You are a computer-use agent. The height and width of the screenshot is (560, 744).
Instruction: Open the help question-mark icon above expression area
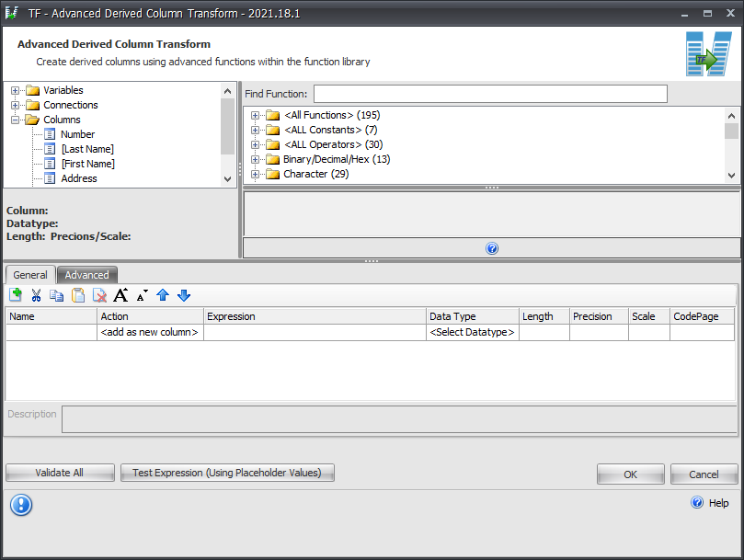(492, 248)
